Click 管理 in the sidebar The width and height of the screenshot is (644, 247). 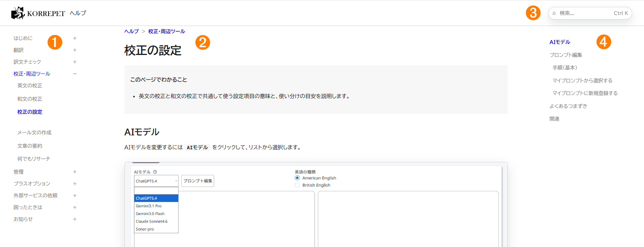(x=19, y=172)
